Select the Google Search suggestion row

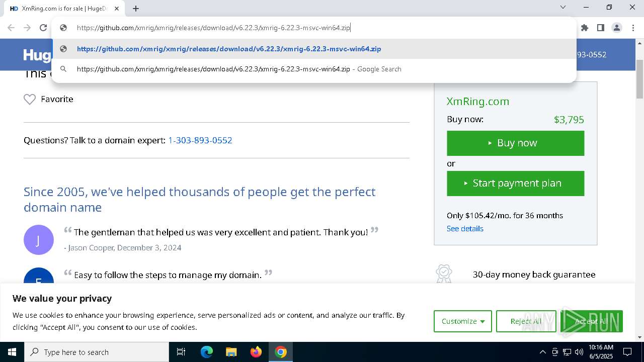tap(314, 69)
